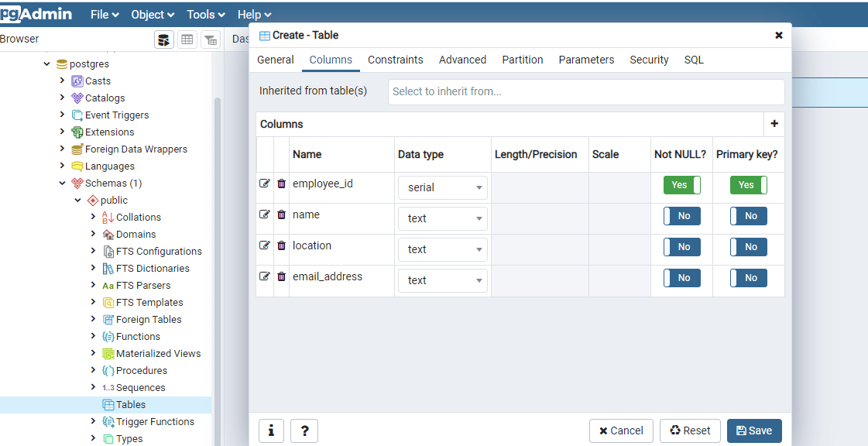The height and width of the screenshot is (446, 868).
Task: Edit the name column row
Action: click(265, 214)
